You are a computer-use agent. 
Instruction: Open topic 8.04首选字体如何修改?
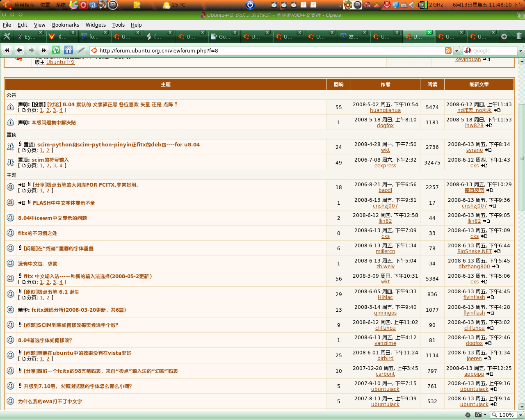click(45, 340)
